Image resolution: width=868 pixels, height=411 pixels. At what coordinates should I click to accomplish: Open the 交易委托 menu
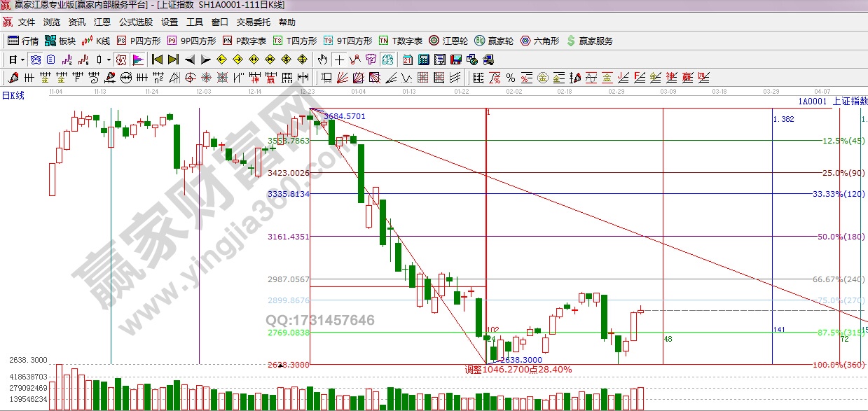click(253, 22)
